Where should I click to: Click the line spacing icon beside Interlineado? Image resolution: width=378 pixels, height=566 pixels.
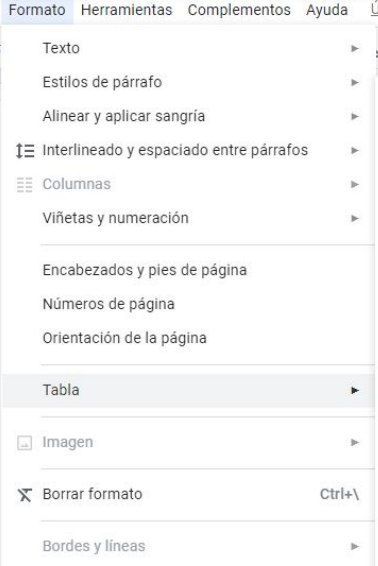coord(25,151)
